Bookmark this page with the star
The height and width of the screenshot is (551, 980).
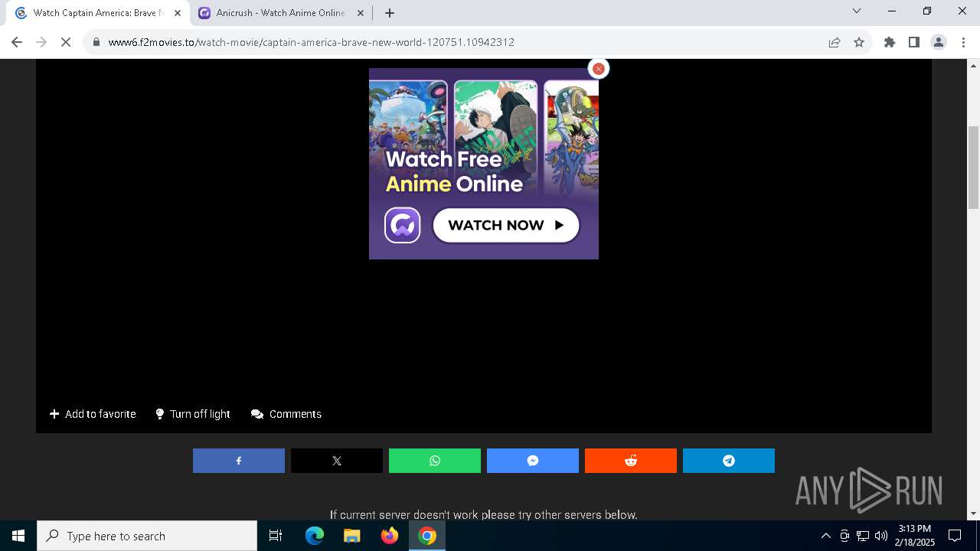point(859,42)
